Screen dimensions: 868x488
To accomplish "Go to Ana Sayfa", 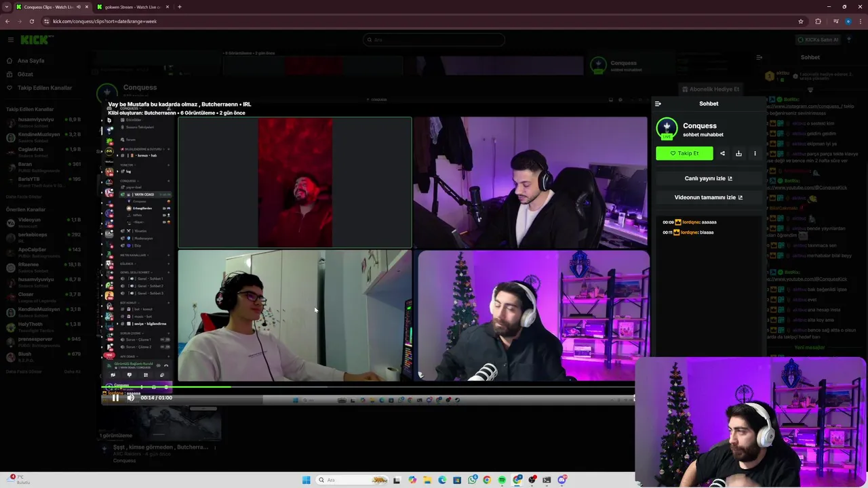I will [x=31, y=60].
